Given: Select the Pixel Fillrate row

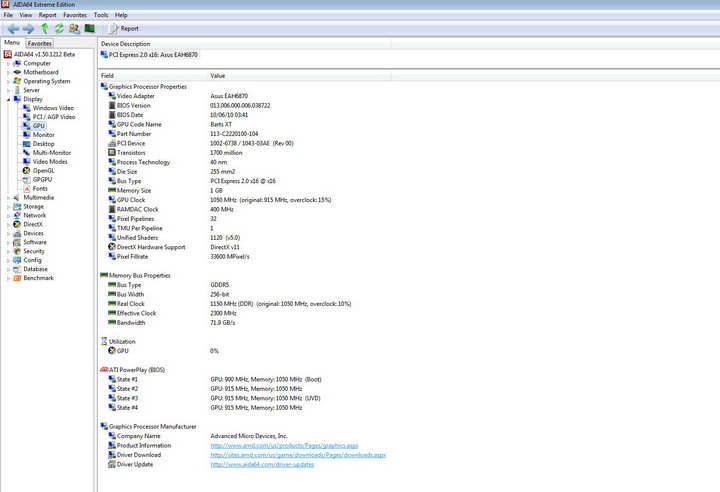Looking at the screenshot, I should (x=179, y=257).
